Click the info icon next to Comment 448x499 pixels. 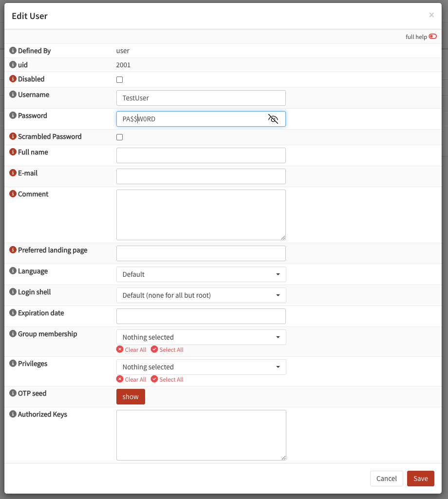pos(13,194)
